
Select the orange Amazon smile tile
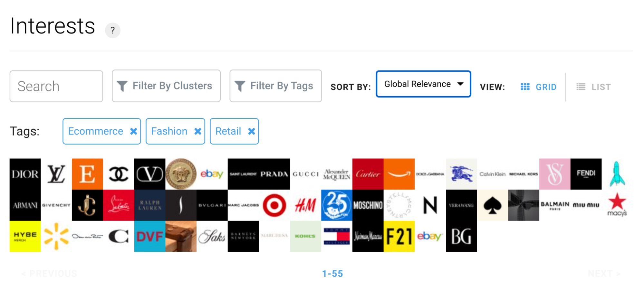click(x=399, y=174)
